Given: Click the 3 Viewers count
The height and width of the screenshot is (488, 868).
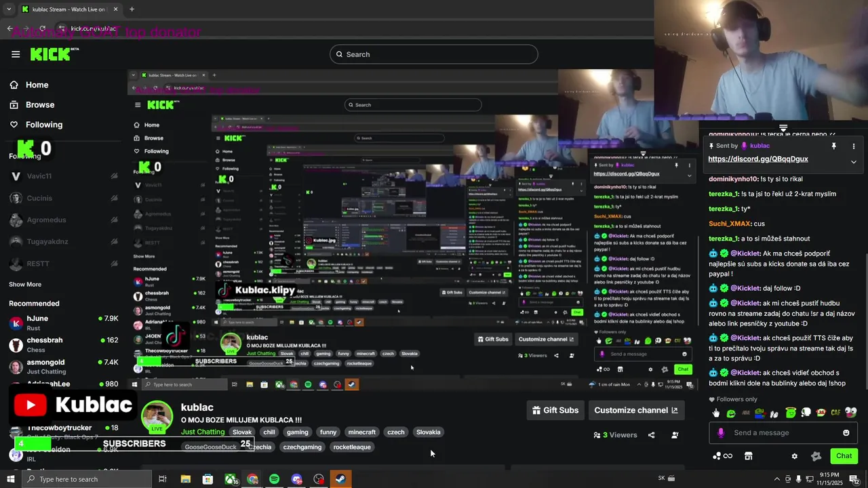Looking at the screenshot, I should coord(616,435).
